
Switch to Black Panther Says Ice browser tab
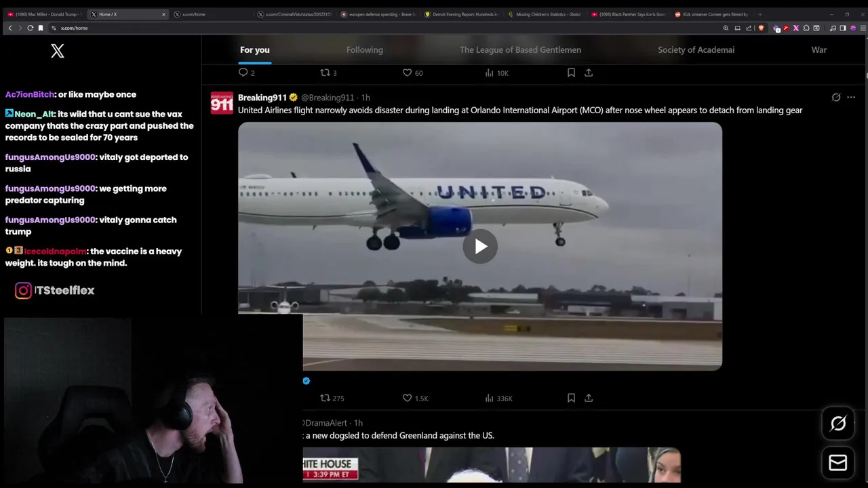627,14
